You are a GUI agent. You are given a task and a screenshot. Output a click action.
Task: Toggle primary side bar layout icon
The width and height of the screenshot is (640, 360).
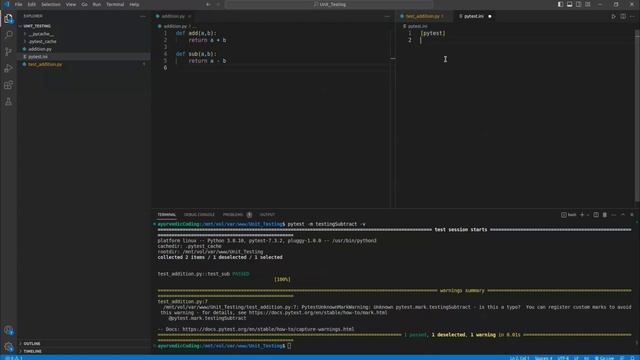[560, 4]
